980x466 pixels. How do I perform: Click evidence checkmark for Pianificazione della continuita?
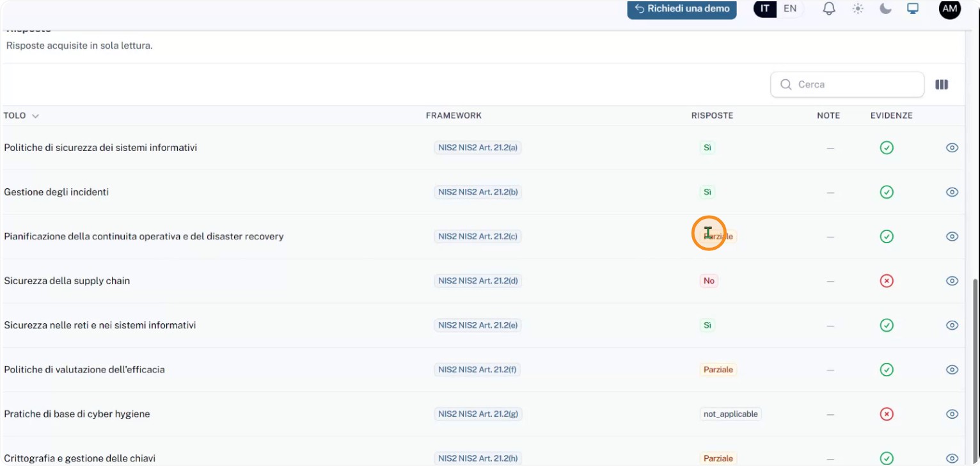pos(887,236)
